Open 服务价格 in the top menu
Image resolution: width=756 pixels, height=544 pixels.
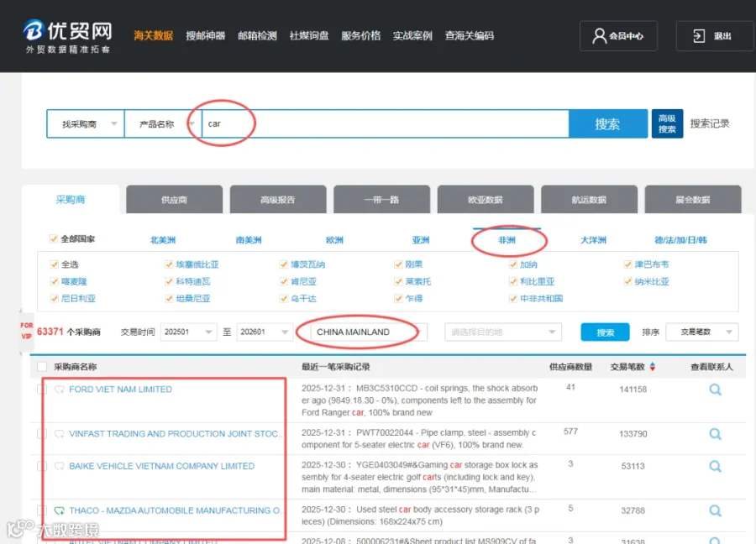(360, 35)
